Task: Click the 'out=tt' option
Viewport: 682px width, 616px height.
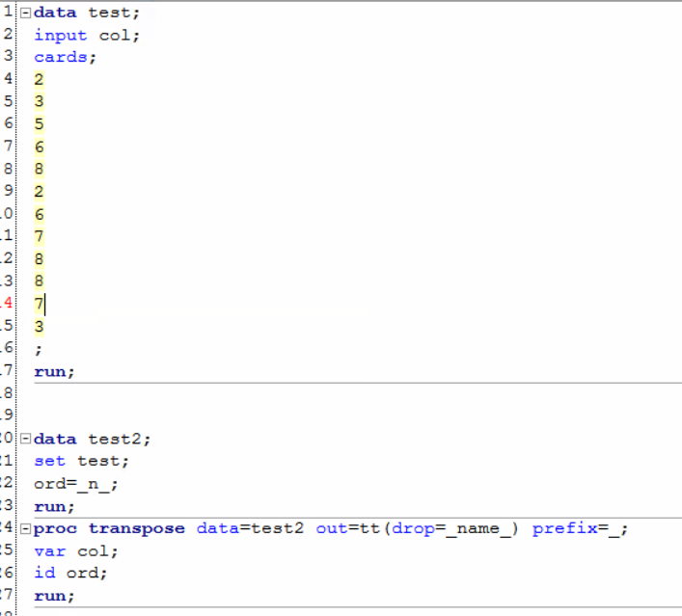Action: coord(348,528)
